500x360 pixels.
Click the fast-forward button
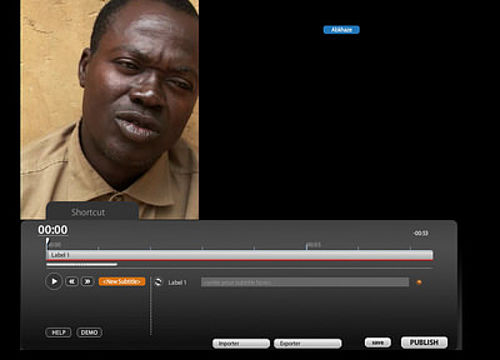point(87,282)
